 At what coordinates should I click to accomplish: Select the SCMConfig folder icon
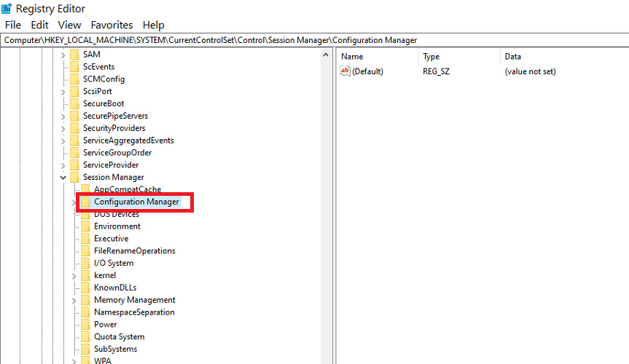tap(74, 79)
